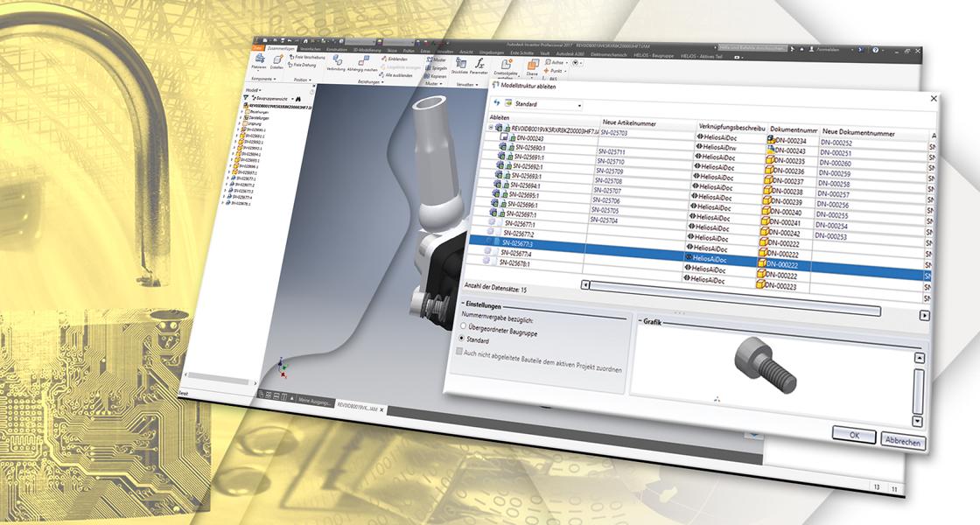Click the DN-000252 new document number cell
The width and height of the screenshot is (980, 525).
(x=836, y=143)
